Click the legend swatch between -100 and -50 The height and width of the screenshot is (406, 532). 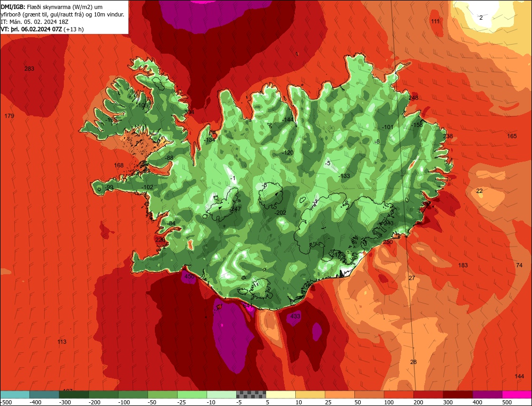point(132,394)
